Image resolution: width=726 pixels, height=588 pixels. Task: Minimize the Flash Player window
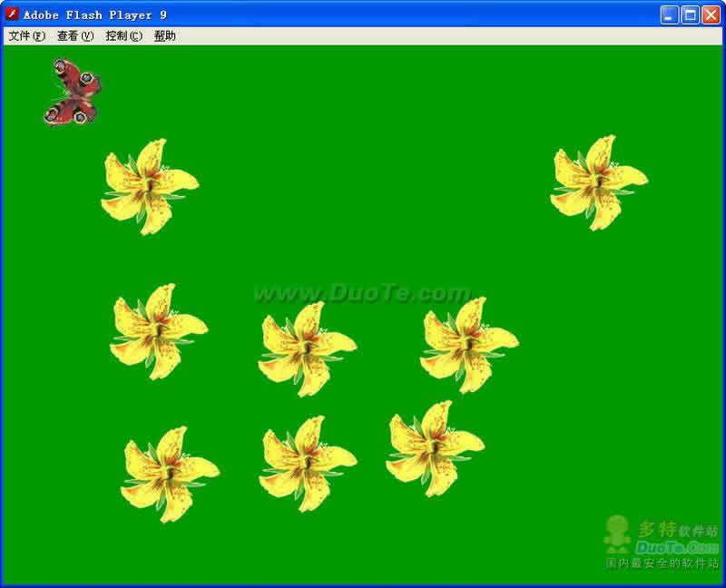[x=669, y=15]
